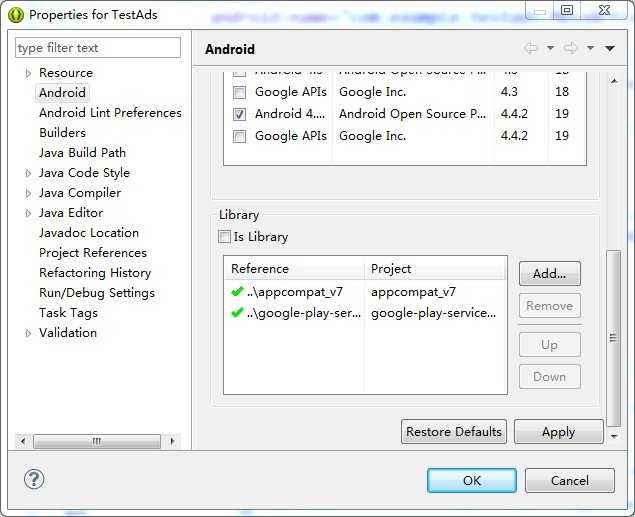Maximize the Properties dialog window
635x517 pixels.
pyautogui.click(x=567, y=10)
